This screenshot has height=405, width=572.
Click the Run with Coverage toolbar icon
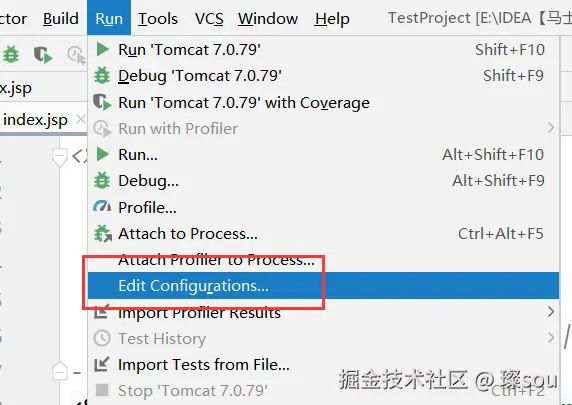(43, 55)
